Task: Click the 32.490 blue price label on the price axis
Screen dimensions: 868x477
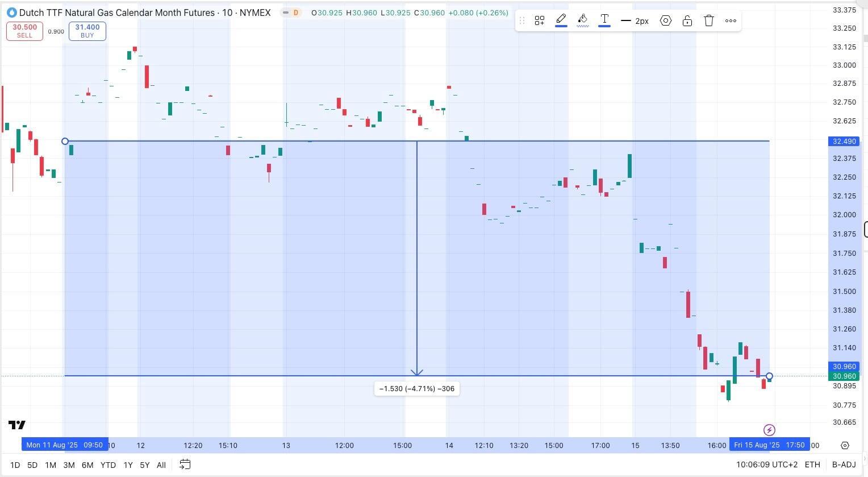Action: (x=844, y=141)
